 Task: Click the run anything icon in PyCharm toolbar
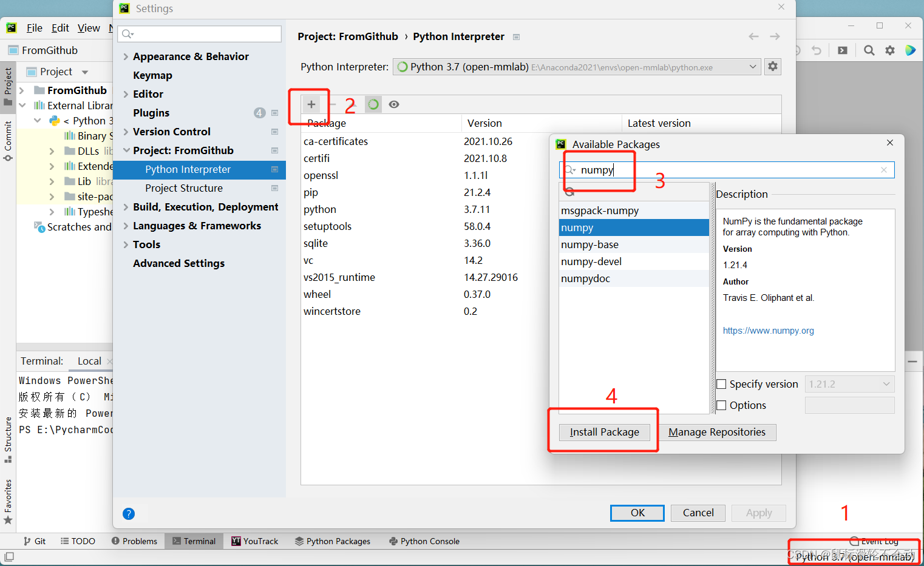(x=843, y=50)
